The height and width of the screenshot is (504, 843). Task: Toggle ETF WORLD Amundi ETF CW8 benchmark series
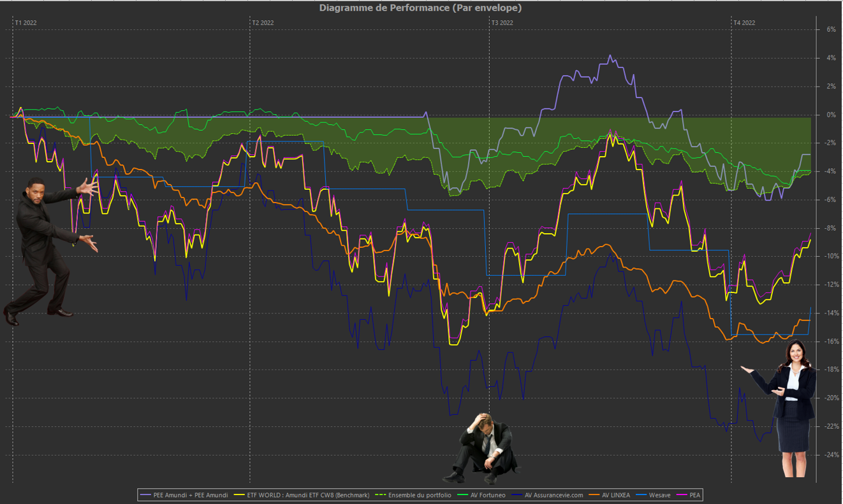302,495
